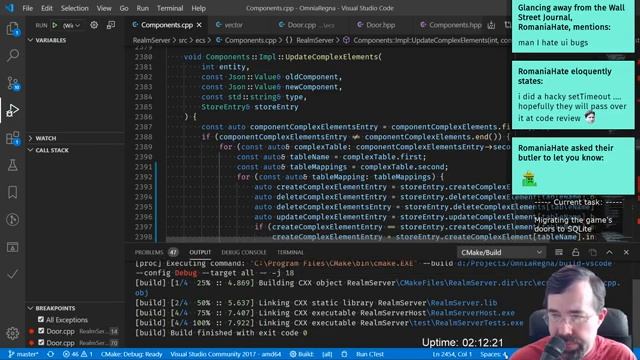Open the Go menu
The image size is (640, 360).
pyautogui.click(x=124, y=8)
